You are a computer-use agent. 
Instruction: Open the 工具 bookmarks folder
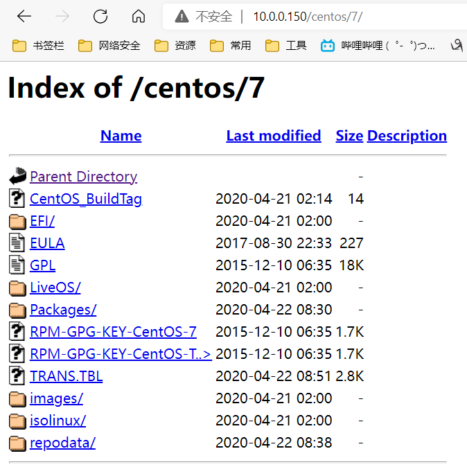(x=286, y=46)
